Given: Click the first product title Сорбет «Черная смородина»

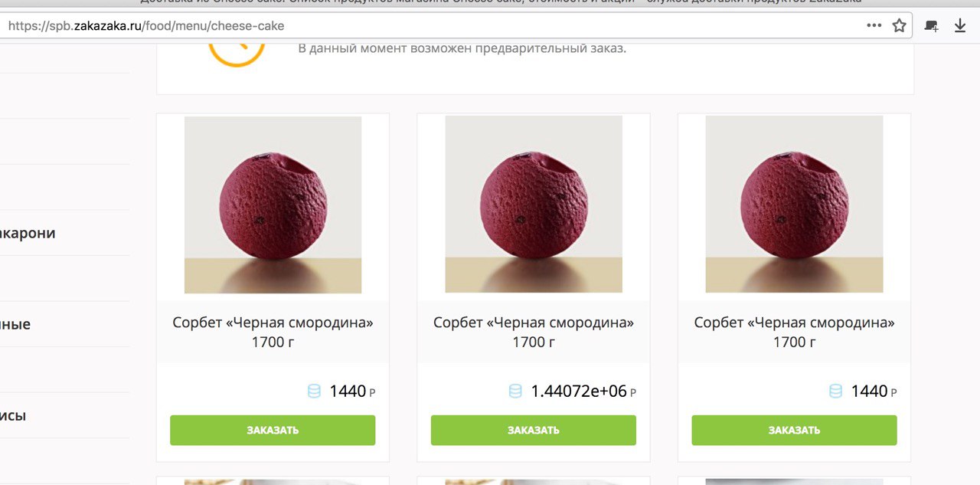Looking at the screenshot, I should [273, 323].
